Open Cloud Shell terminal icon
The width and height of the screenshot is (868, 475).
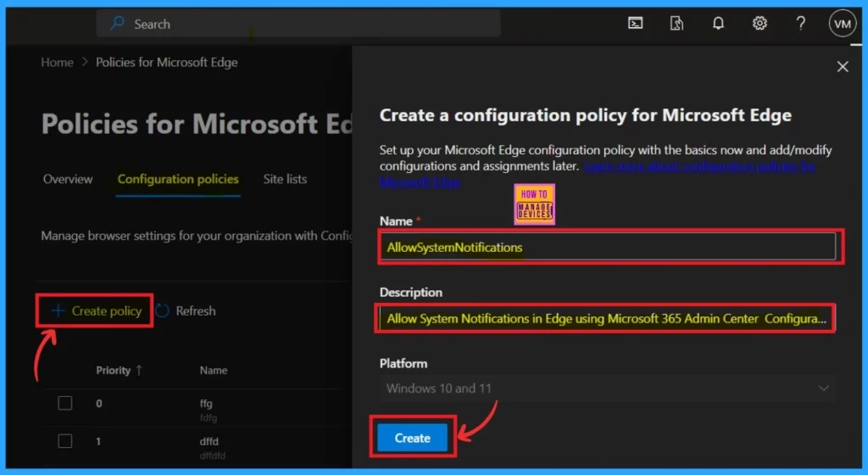635,23
